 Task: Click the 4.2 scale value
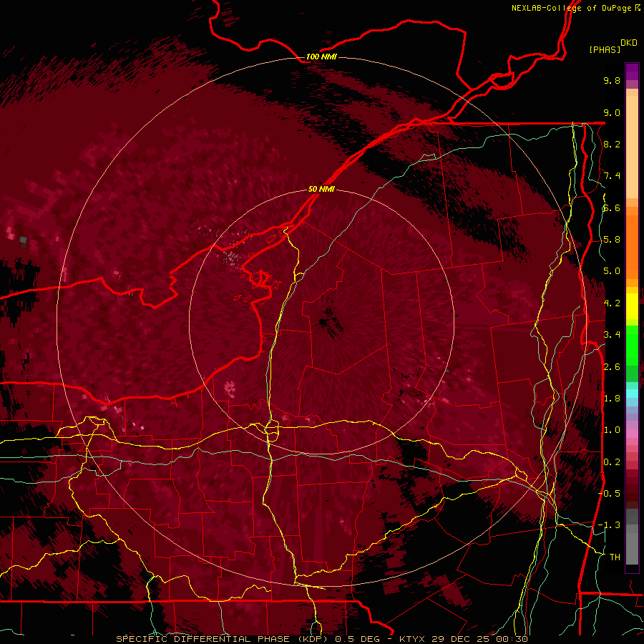(x=612, y=303)
